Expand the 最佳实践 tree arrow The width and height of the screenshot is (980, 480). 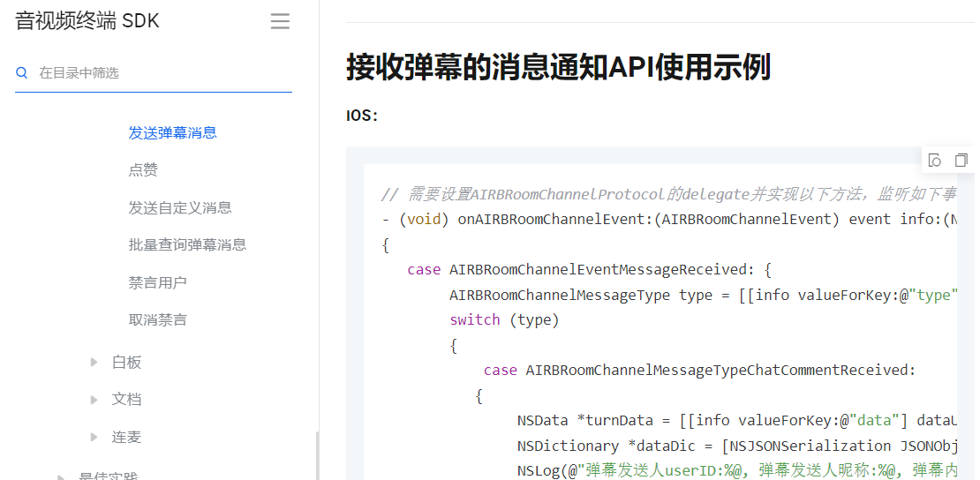pos(61,476)
